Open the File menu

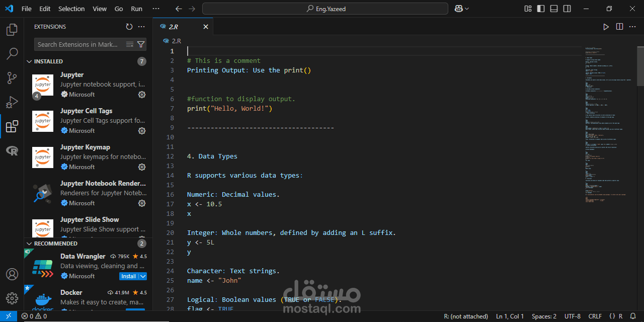tap(27, 9)
